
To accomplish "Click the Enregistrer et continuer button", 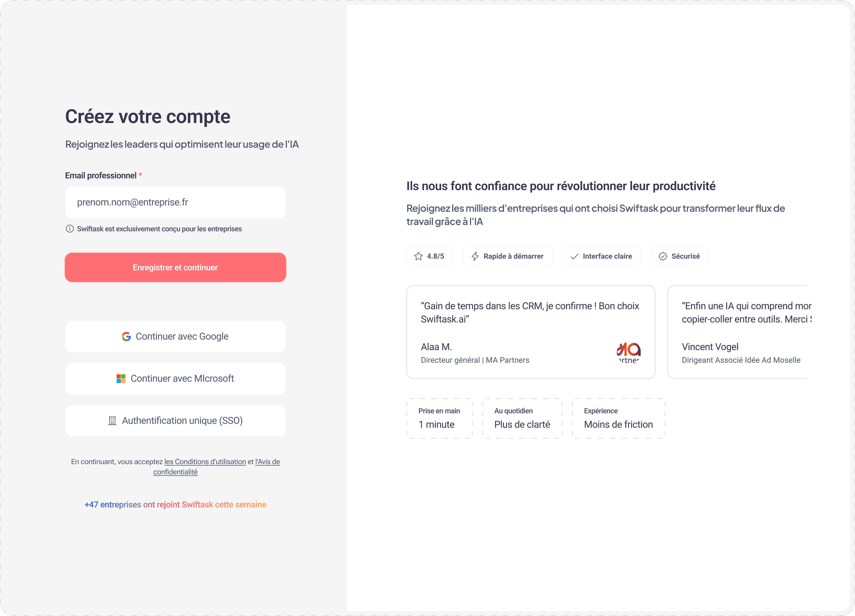I will [x=175, y=267].
